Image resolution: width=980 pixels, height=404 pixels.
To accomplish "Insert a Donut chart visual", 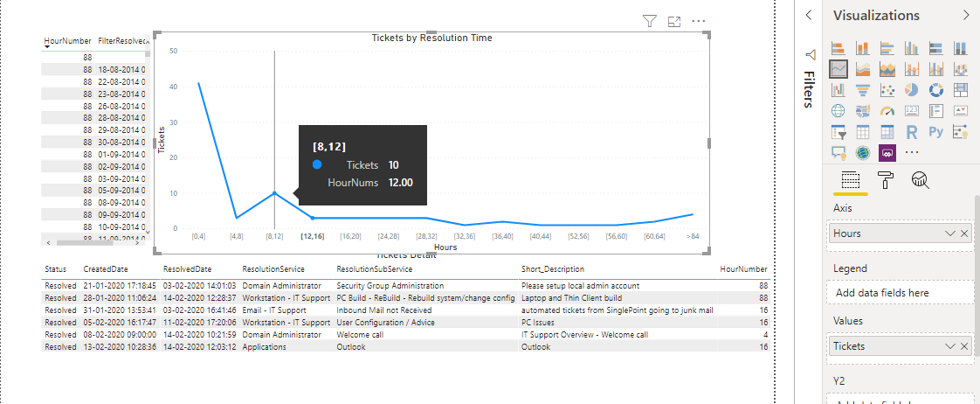I will pos(935,90).
